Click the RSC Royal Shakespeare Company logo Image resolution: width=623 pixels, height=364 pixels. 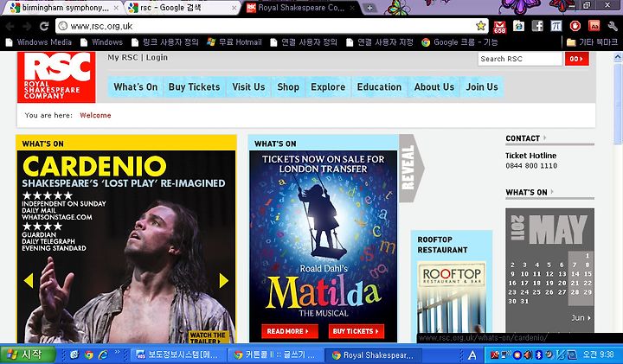[x=56, y=77]
